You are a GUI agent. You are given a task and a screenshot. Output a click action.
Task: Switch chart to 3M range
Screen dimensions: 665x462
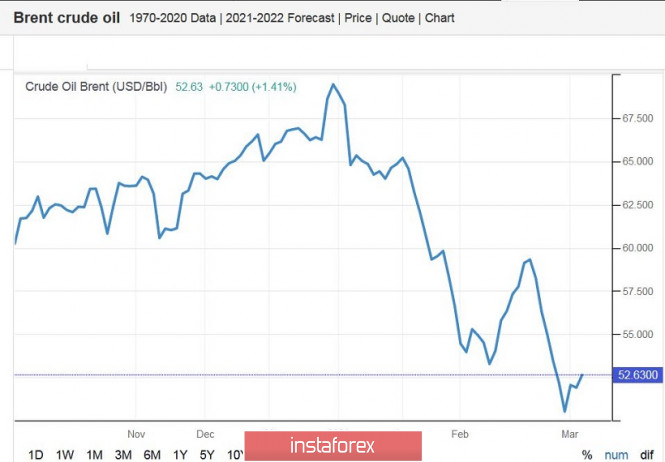pyautogui.click(x=123, y=455)
